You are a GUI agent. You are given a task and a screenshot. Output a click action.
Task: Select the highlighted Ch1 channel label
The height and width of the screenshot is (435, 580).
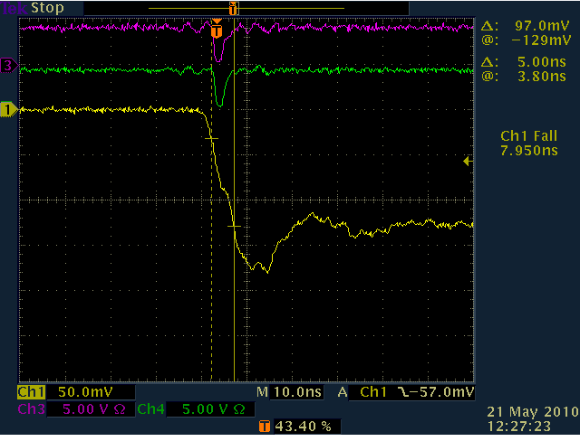[31, 392]
